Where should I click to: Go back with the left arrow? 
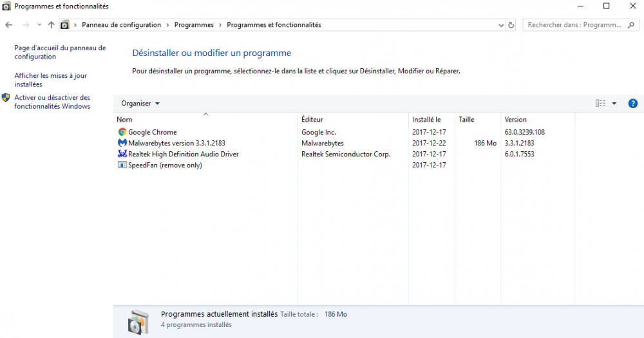[8, 25]
